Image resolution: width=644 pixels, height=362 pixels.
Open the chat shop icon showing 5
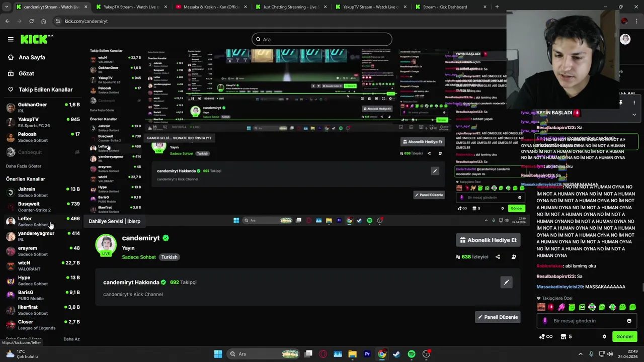[566, 336]
